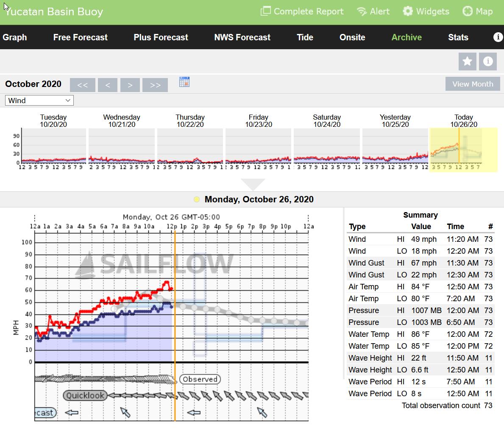Click the Map compass icon

[468, 11]
